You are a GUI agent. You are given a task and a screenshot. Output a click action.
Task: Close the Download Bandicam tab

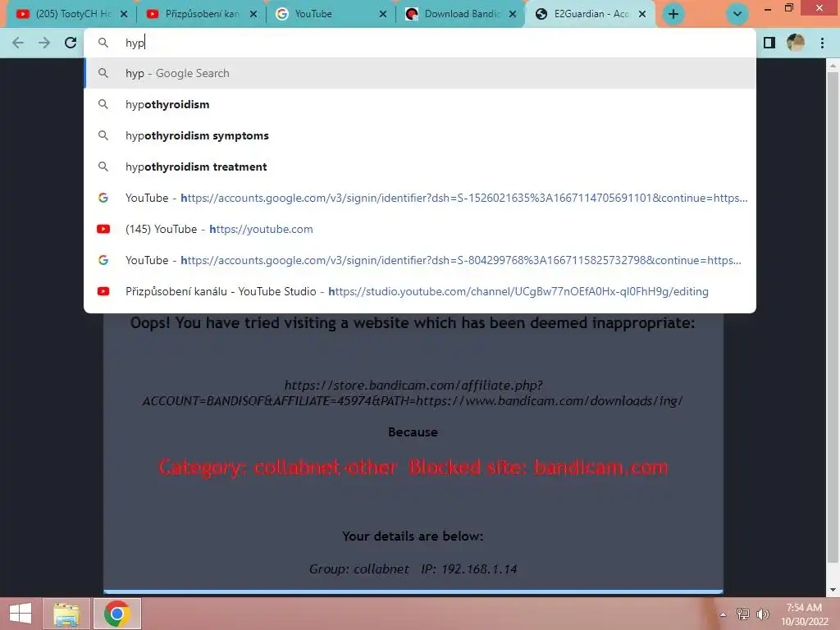coord(513,15)
